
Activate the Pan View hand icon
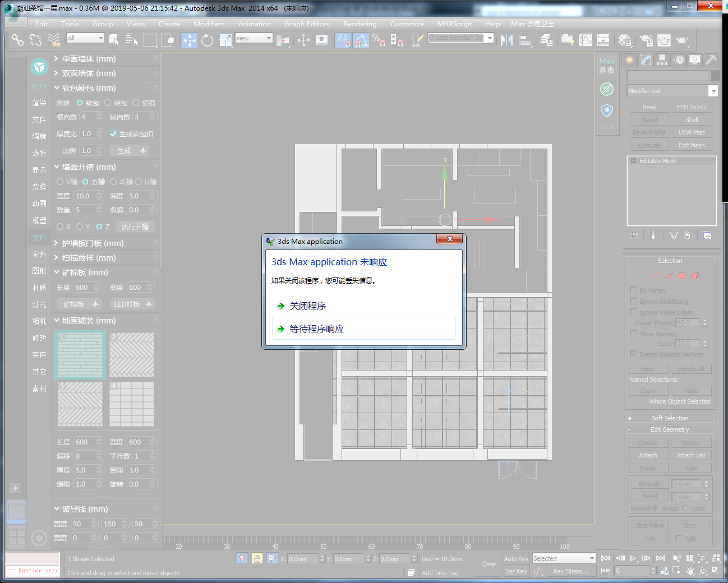pyautogui.click(x=690, y=571)
